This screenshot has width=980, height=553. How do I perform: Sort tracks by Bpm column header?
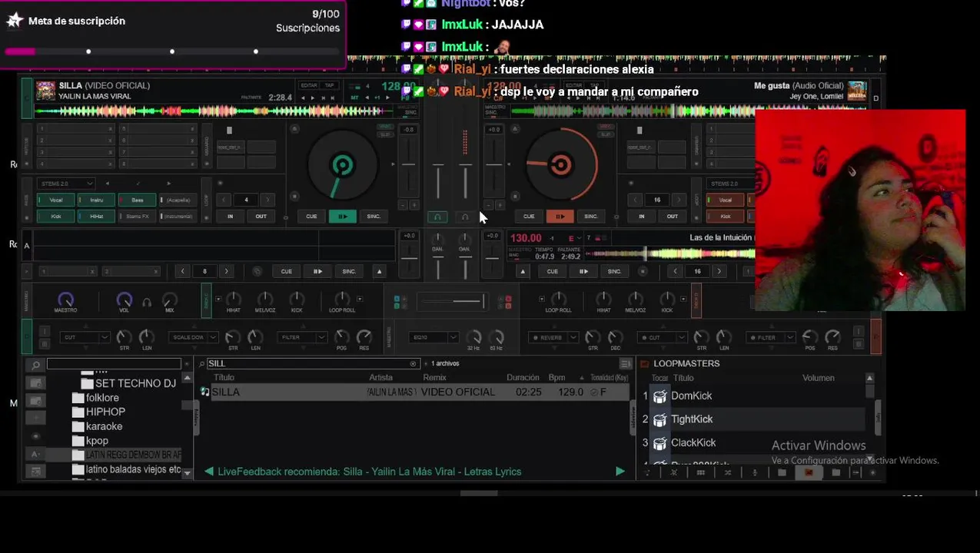point(556,378)
